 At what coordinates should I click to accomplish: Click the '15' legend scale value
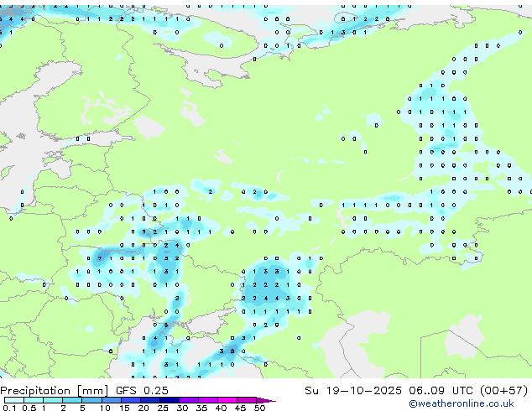124,408
